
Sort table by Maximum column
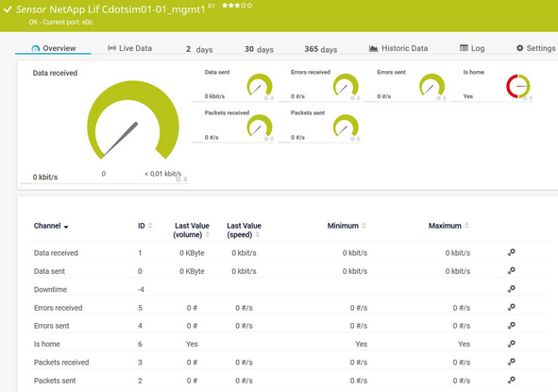coord(466,226)
